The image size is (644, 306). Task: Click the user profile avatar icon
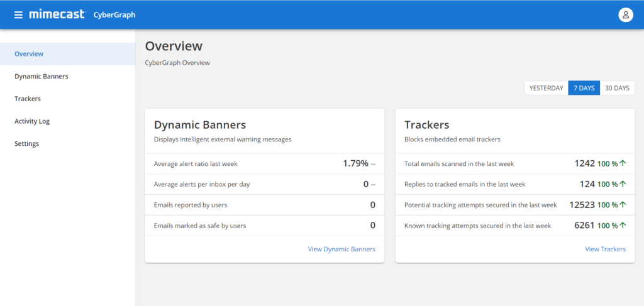626,15
